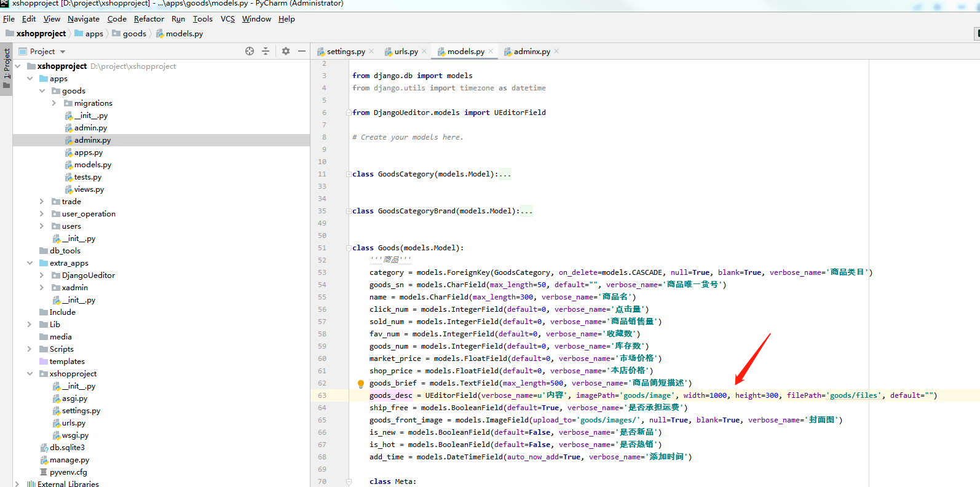Collapse the extra_apps folder
Image resolution: width=980 pixels, height=487 pixels.
pos(30,263)
